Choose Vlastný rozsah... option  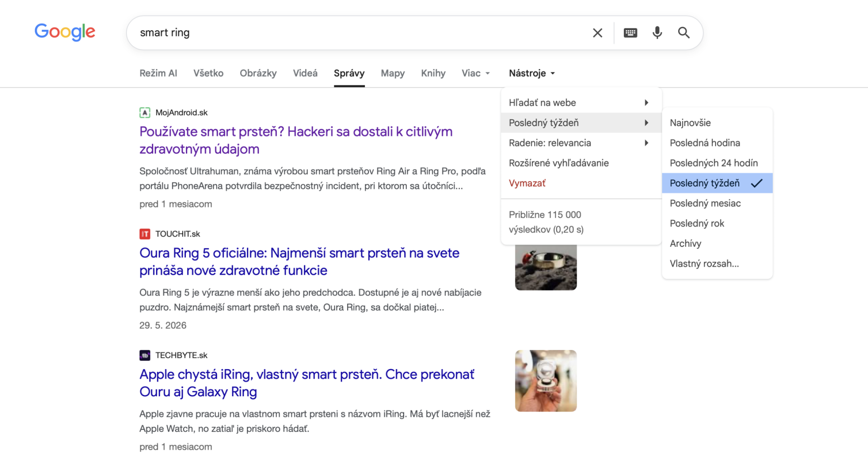click(x=717, y=263)
